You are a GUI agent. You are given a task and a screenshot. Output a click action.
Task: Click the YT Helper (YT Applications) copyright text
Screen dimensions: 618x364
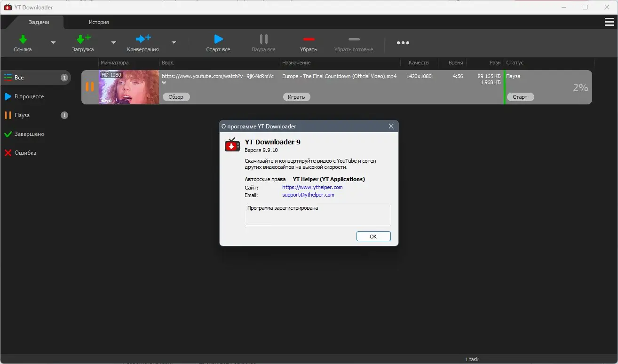[x=329, y=179]
